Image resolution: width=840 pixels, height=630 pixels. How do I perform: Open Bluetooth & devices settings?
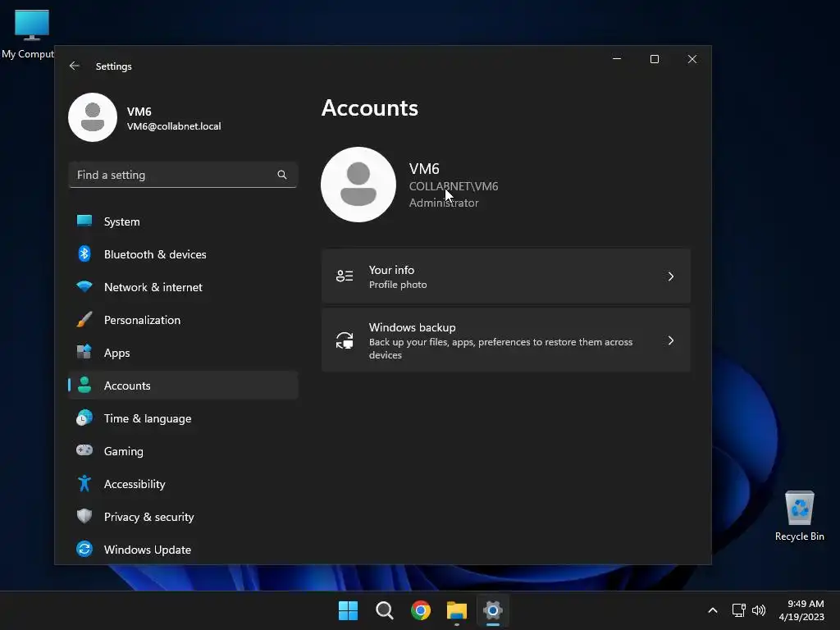pos(183,254)
